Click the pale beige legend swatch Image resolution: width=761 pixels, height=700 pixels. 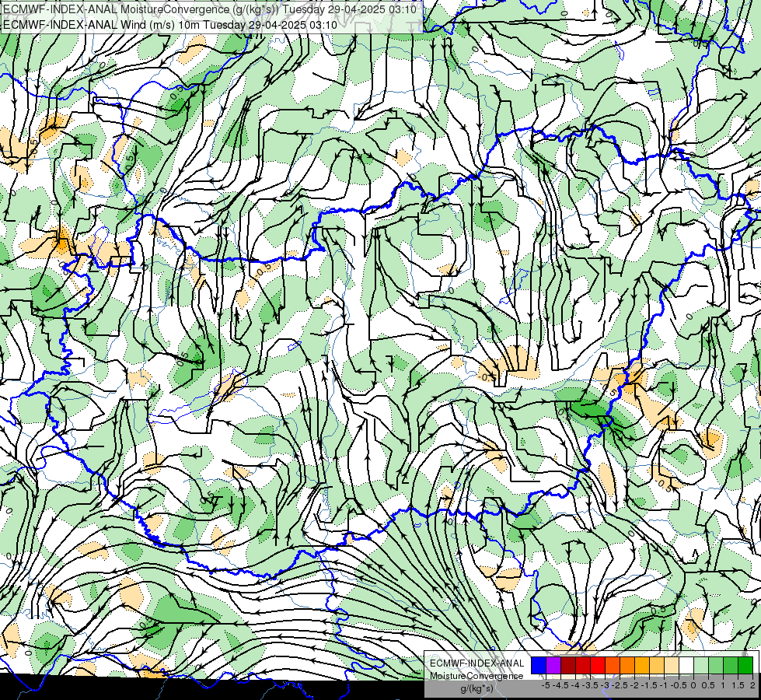(x=672, y=665)
